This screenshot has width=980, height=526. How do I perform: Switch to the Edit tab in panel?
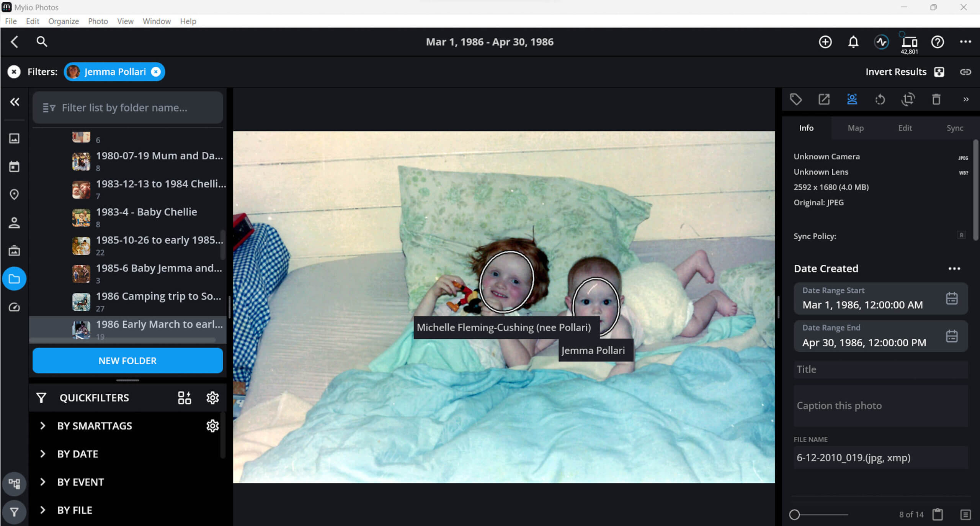click(x=905, y=128)
